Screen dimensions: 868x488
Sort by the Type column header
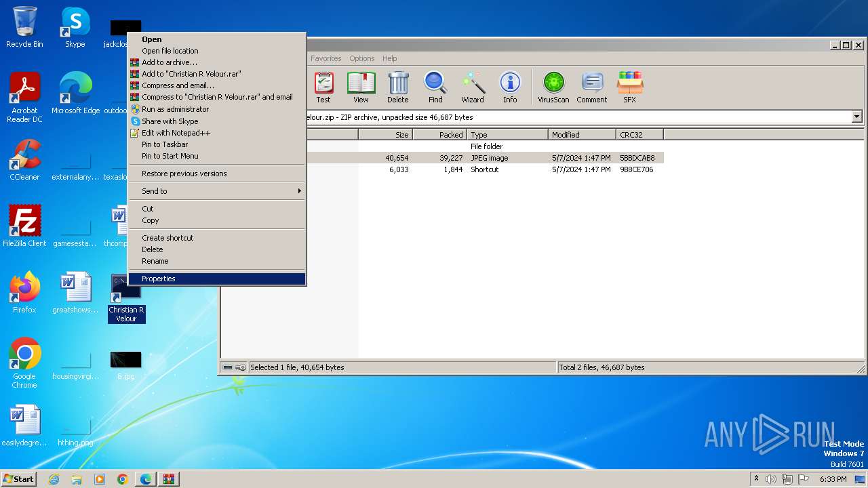[x=507, y=135]
